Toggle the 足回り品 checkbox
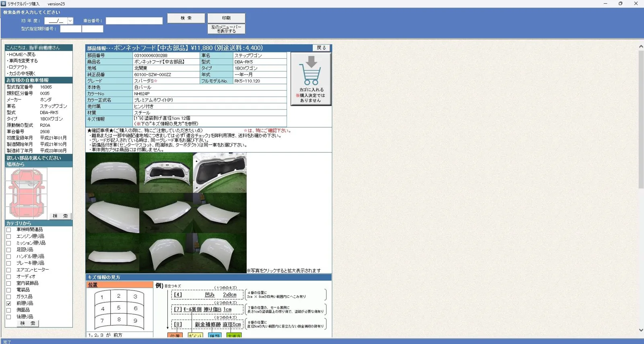Viewport: 644px width, 344px height. click(8, 250)
